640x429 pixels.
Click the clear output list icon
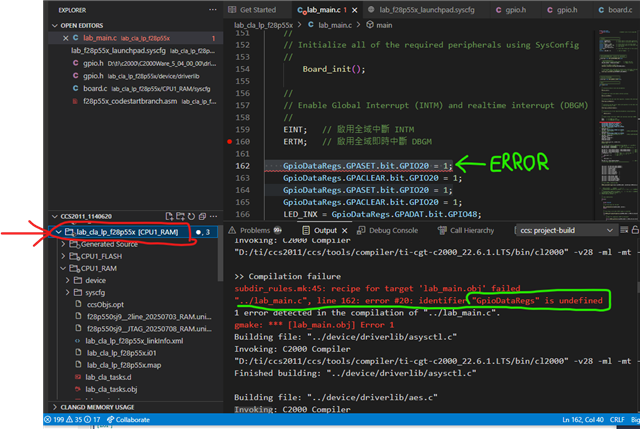click(x=624, y=230)
